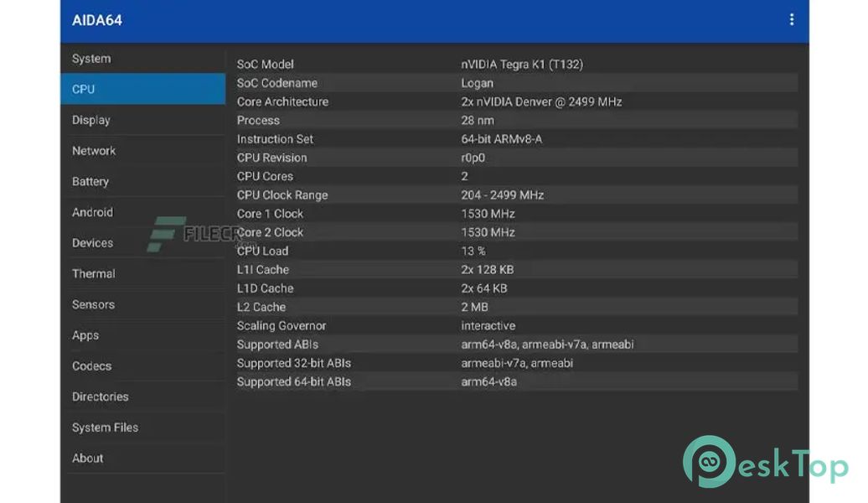Select the CPU Load label

coord(263,251)
